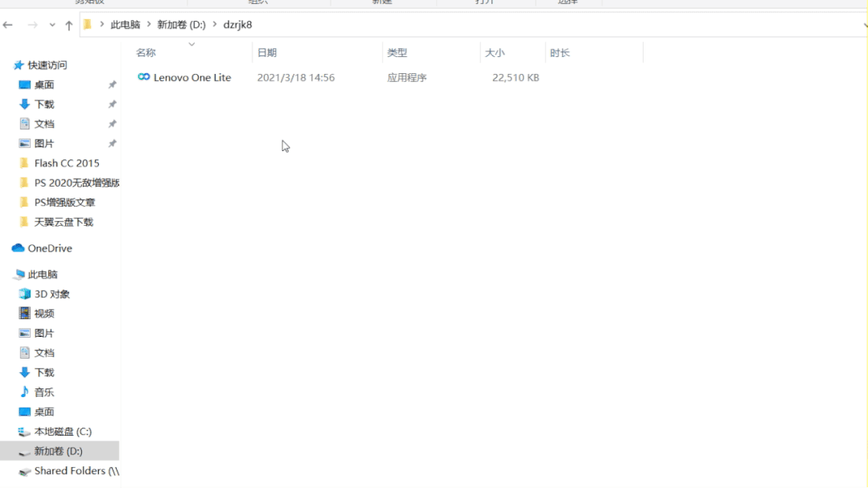Screen dimensions: 868x488
Task: Click the pin icon beside pinned 文档
Action: tap(112, 124)
